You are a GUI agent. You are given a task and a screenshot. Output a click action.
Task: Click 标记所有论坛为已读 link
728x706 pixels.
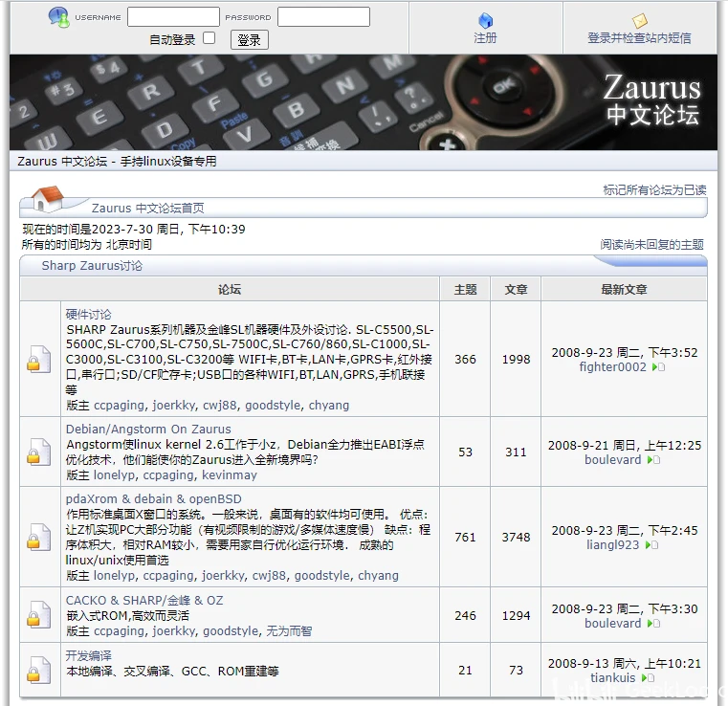(x=654, y=189)
